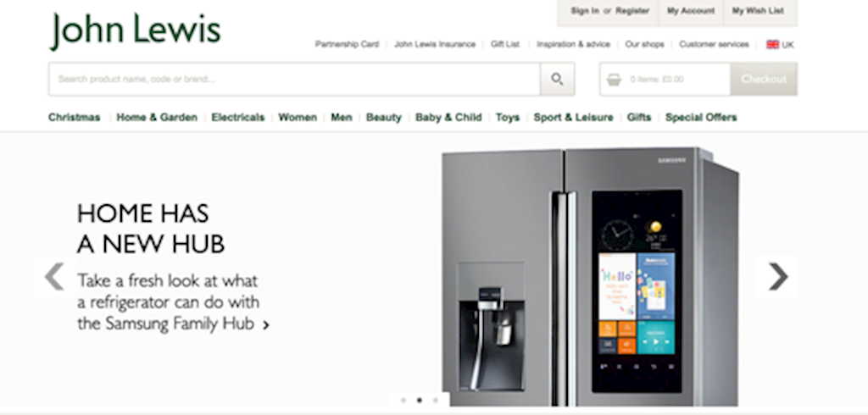Click the Sign In link
The image size is (868, 415).
tap(585, 11)
